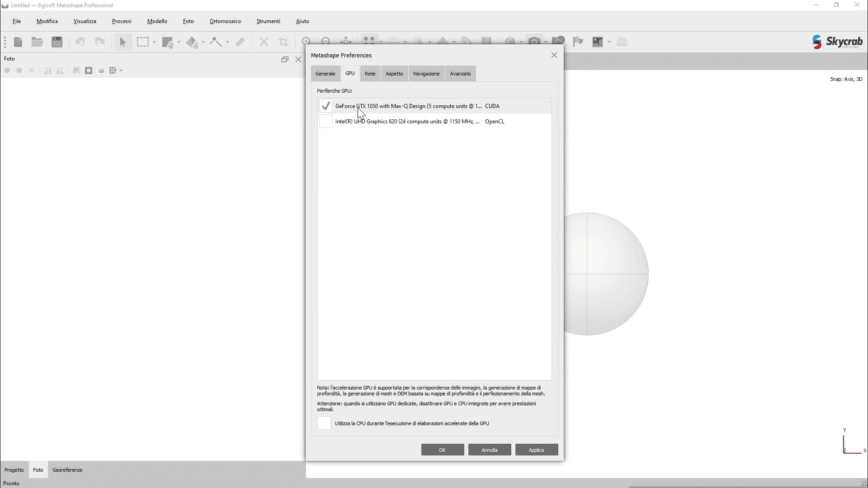Uncheck the GeForce GTX 1050 GPU checkbox
The width and height of the screenshot is (868, 488).
(325, 106)
